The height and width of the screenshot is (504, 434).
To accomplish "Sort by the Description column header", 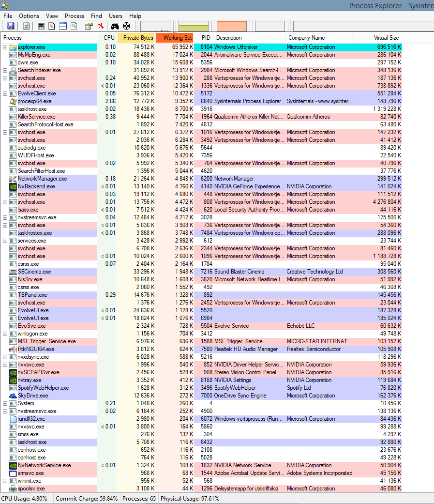I will pos(249,38).
